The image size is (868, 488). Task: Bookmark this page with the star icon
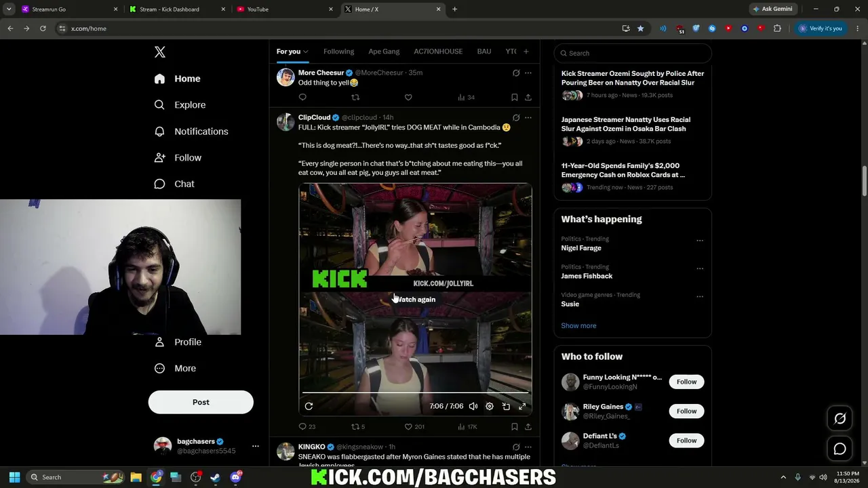(640, 28)
